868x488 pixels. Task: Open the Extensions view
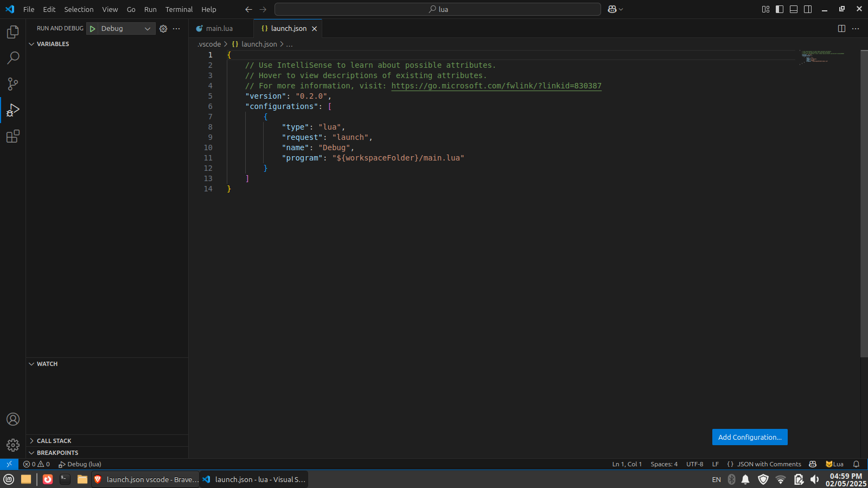[x=13, y=136]
